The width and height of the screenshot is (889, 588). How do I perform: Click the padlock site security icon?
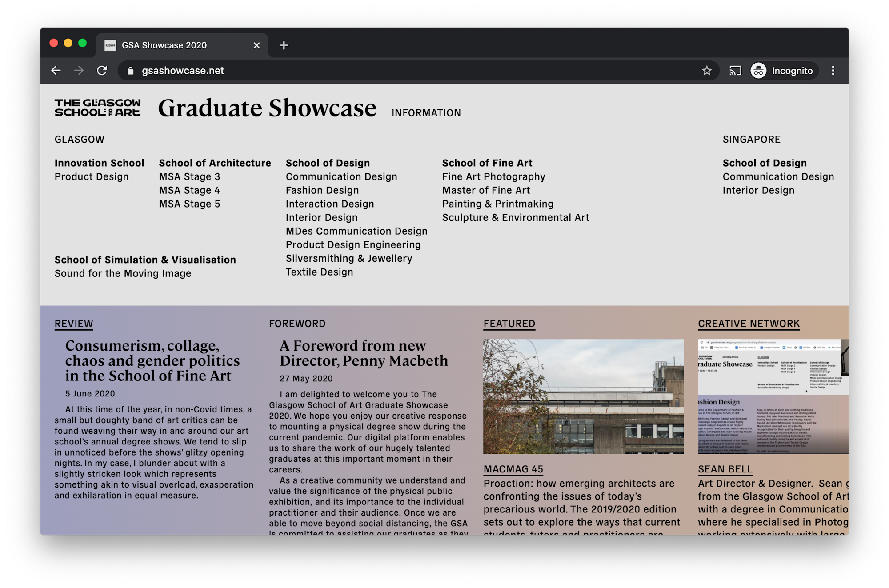tap(130, 71)
